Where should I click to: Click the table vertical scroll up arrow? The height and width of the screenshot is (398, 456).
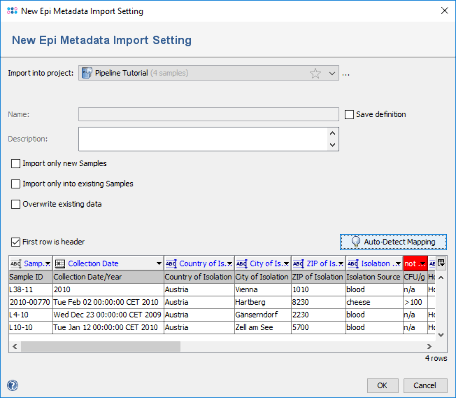click(x=441, y=277)
